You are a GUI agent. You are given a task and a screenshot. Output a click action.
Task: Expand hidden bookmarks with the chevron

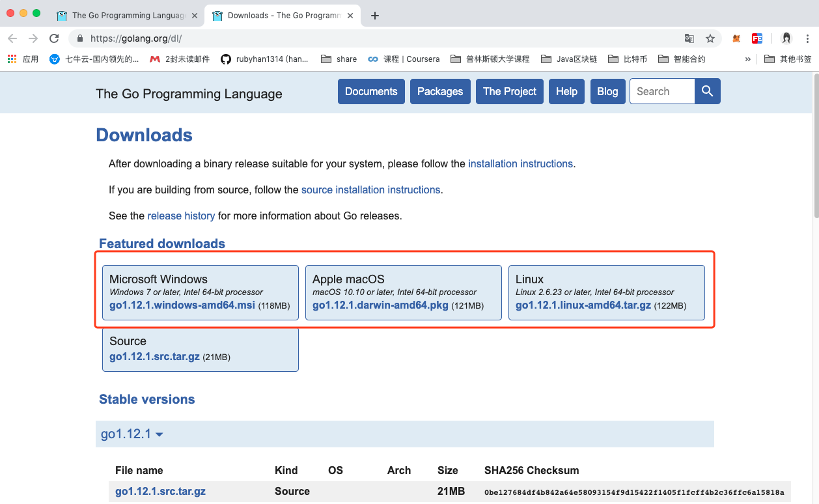747,59
